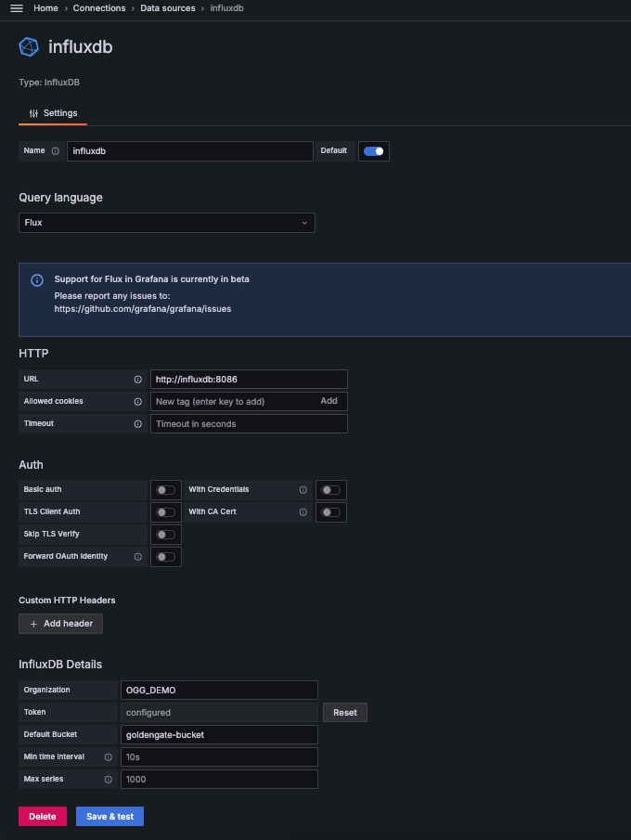Open the Query language dropdown
631x840 pixels.
(167, 223)
